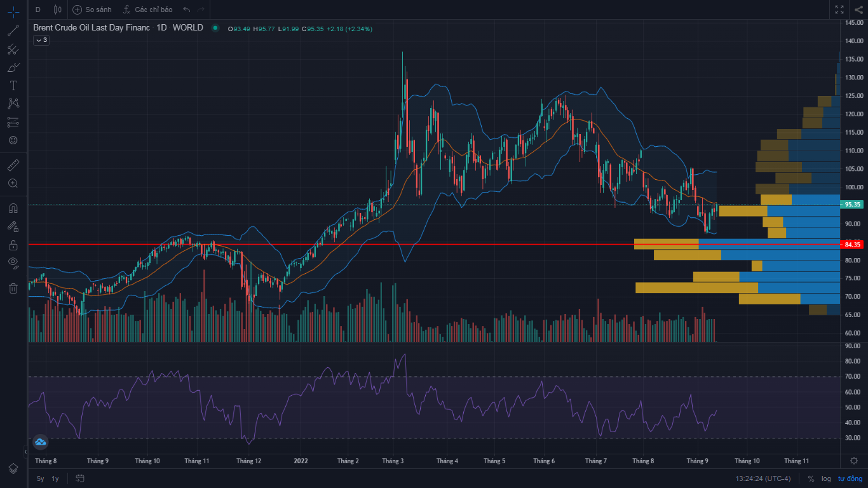
Task: Select the text annotation tool
Action: [x=13, y=85]
